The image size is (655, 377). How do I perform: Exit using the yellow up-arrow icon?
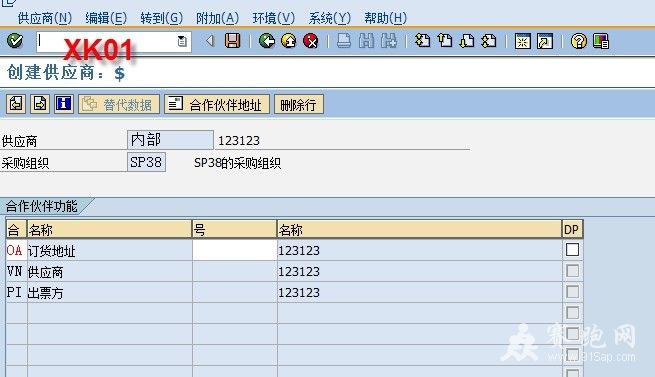point(289,41)
